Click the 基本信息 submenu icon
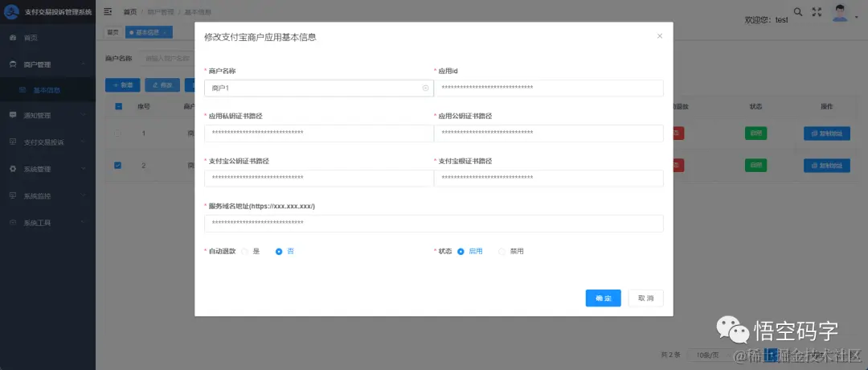Viewport: 868px width, 370px height. click(x=23, y=90)
